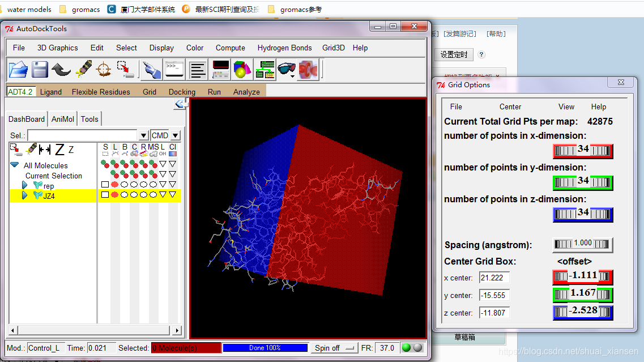Click the text lines message icon
The width and height of the screenshot is (644, 362).
[x=198, y=70]
